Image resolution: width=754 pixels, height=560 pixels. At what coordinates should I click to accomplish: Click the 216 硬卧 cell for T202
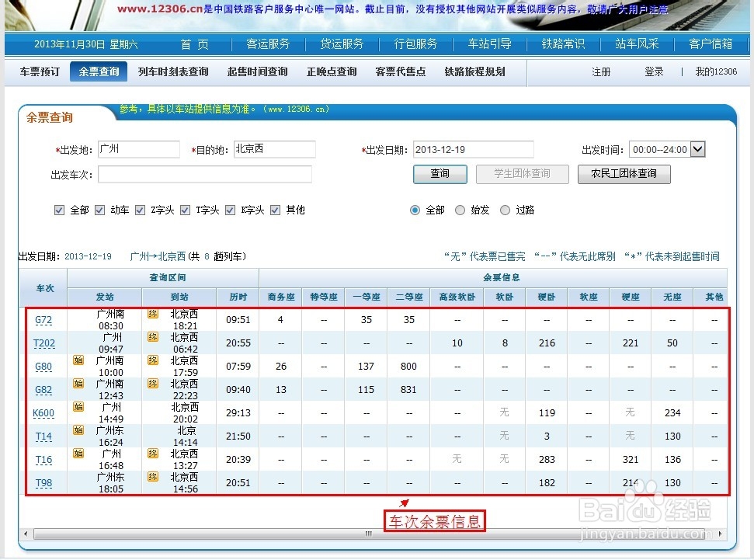[547, 343]
